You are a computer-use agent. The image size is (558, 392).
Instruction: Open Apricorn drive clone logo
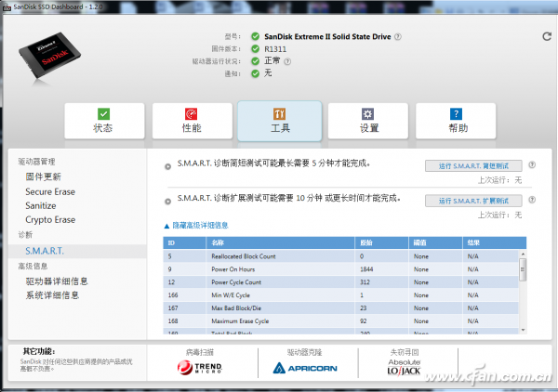(305, 368)
